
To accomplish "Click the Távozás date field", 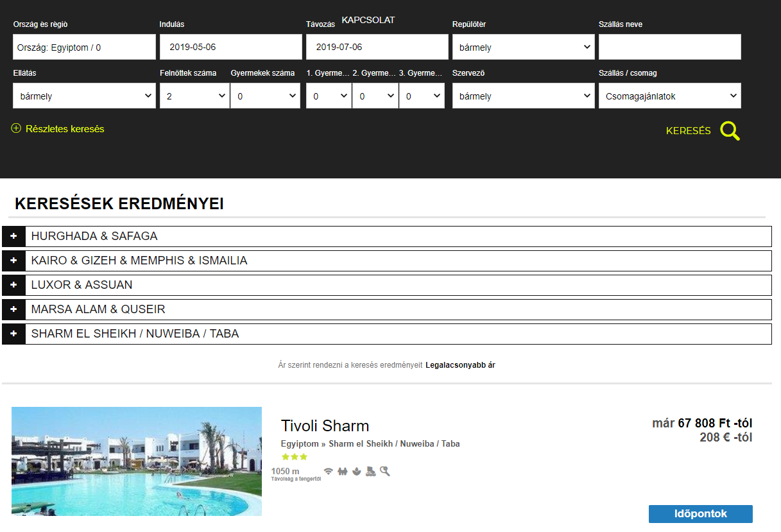I will [377, 47].
